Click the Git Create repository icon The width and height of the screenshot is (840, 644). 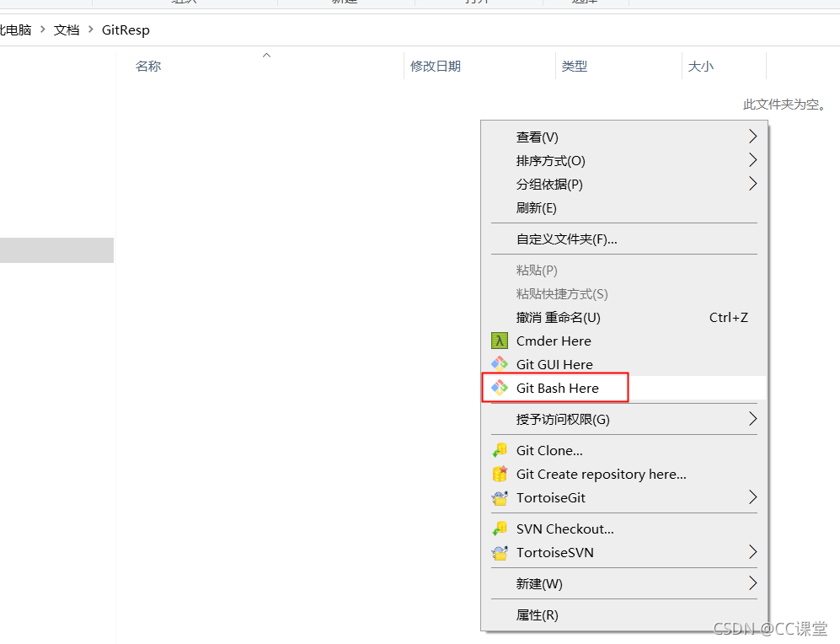pos(500,475)
